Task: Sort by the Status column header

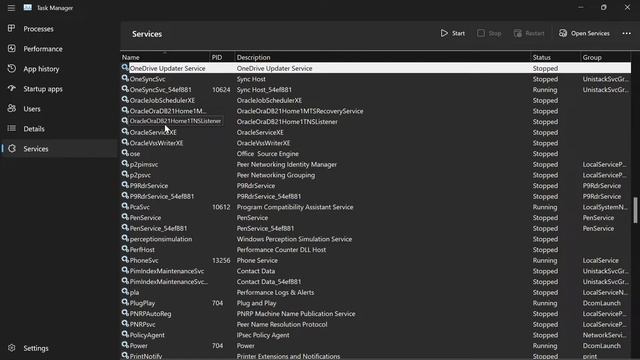Action: 555,57
